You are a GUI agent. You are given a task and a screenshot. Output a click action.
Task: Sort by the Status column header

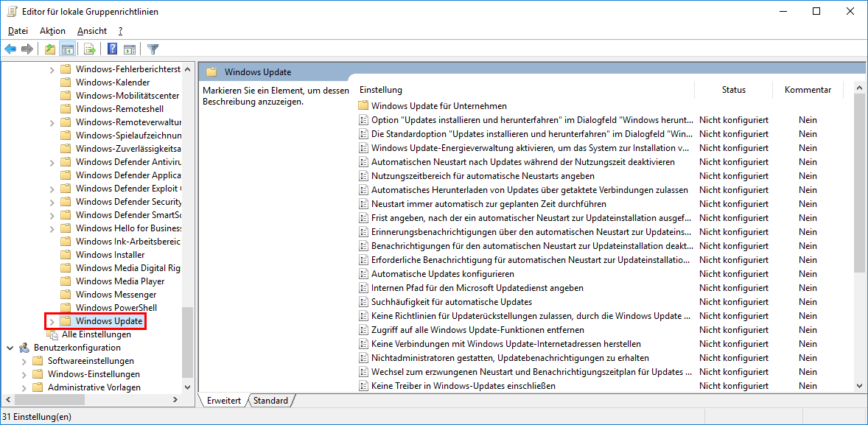click(x=733, y=90)
